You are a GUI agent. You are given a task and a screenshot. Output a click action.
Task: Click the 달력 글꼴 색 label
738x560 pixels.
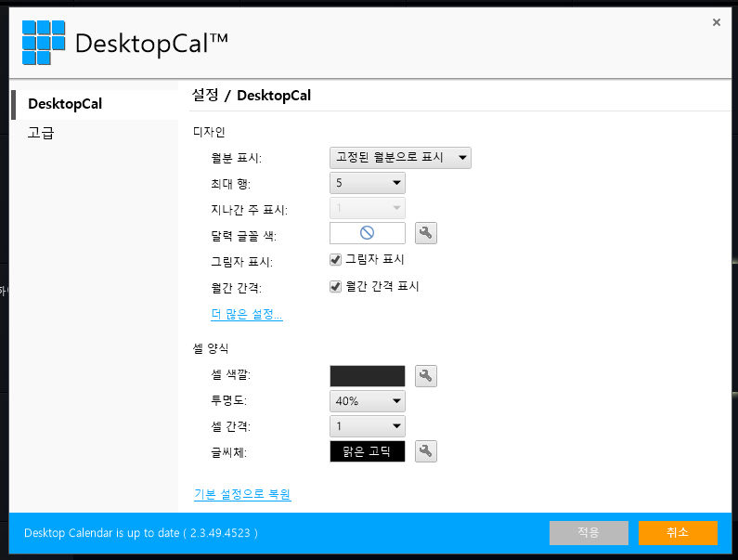point(243,236)
